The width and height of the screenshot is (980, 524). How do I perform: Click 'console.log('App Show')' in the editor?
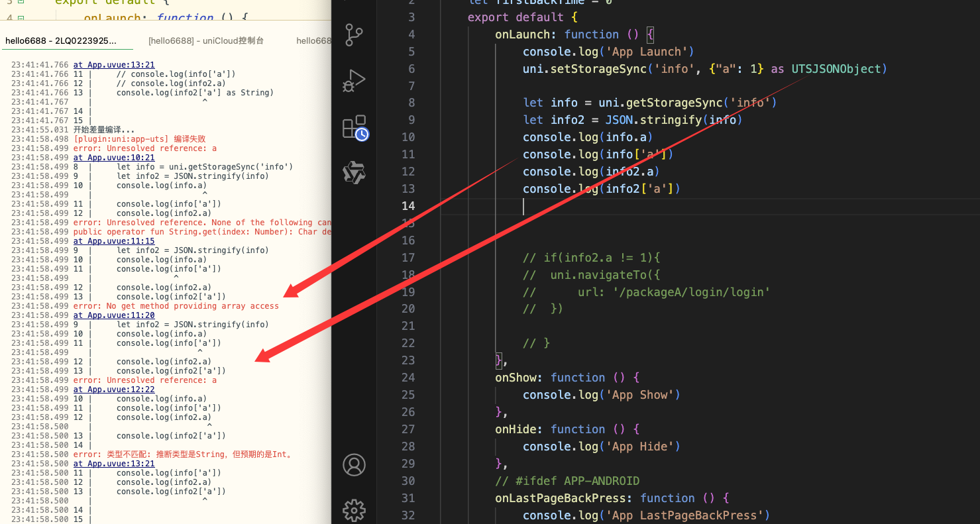click(602, 395)
